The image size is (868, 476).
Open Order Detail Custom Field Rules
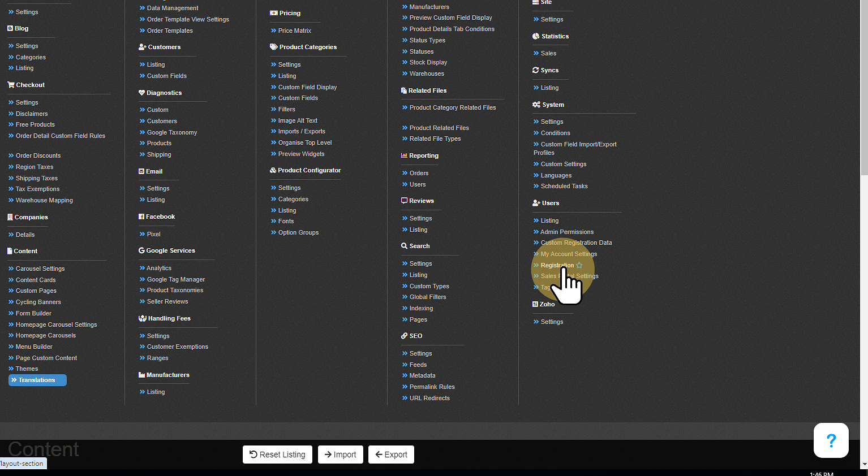61,136
